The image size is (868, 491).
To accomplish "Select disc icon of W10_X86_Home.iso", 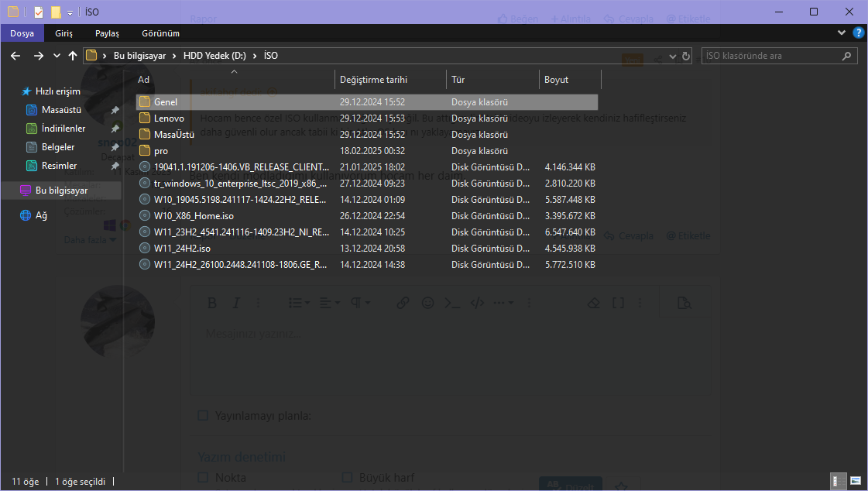I will point(145,215).
